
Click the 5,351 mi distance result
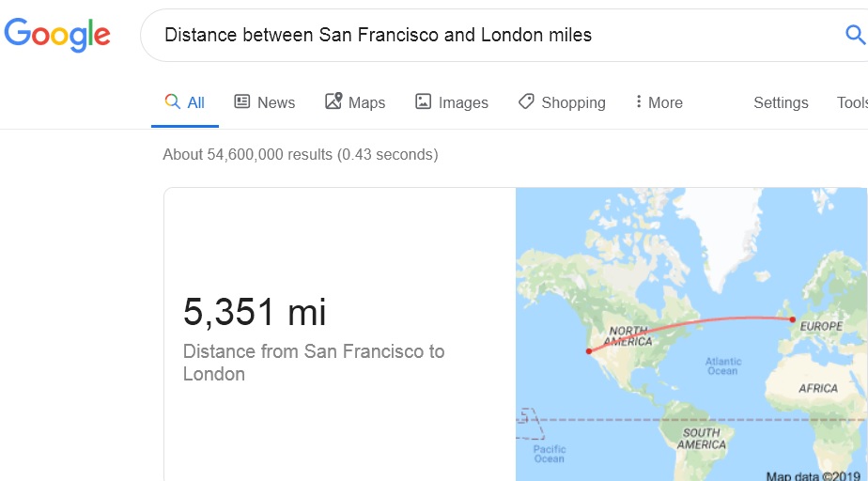[x=255, y=312]
